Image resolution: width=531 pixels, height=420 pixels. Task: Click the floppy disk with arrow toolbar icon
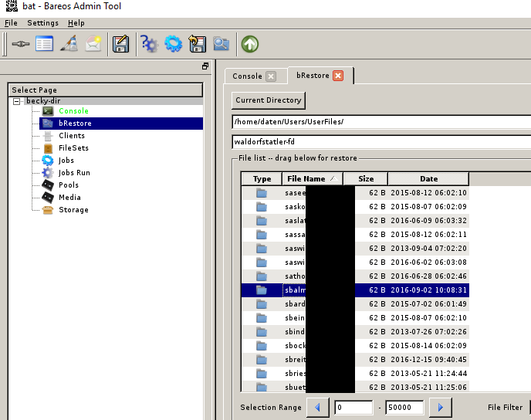coord(198,44)
